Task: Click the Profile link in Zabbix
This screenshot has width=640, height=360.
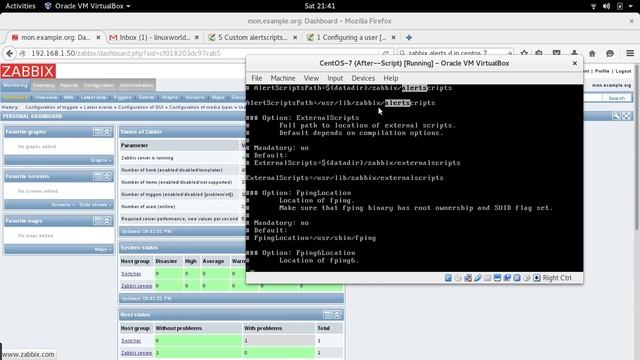Action: [x=602, y=71]
